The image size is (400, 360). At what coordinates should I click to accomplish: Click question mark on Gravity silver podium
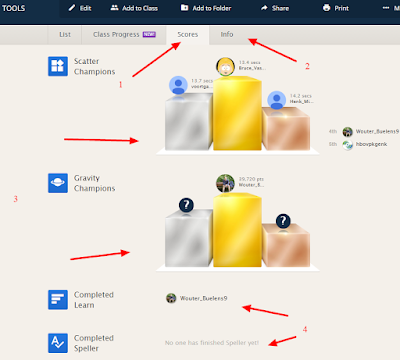186,205
